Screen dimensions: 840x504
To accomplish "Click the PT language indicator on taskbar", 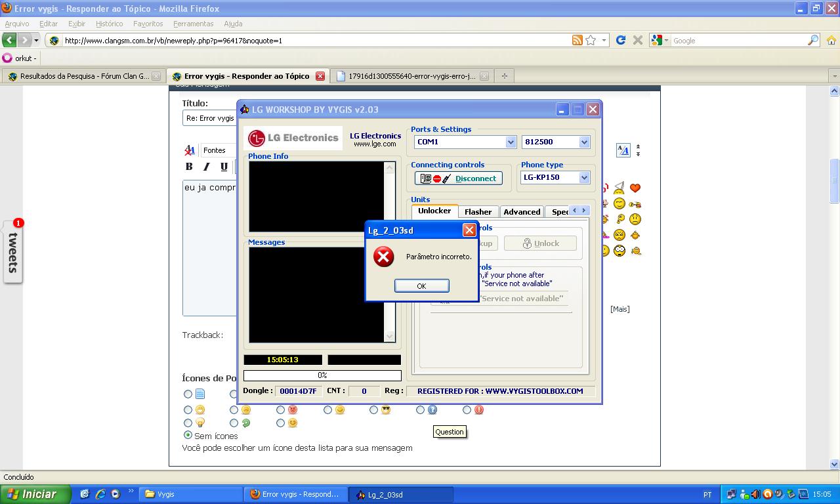I will coord(707,494).
